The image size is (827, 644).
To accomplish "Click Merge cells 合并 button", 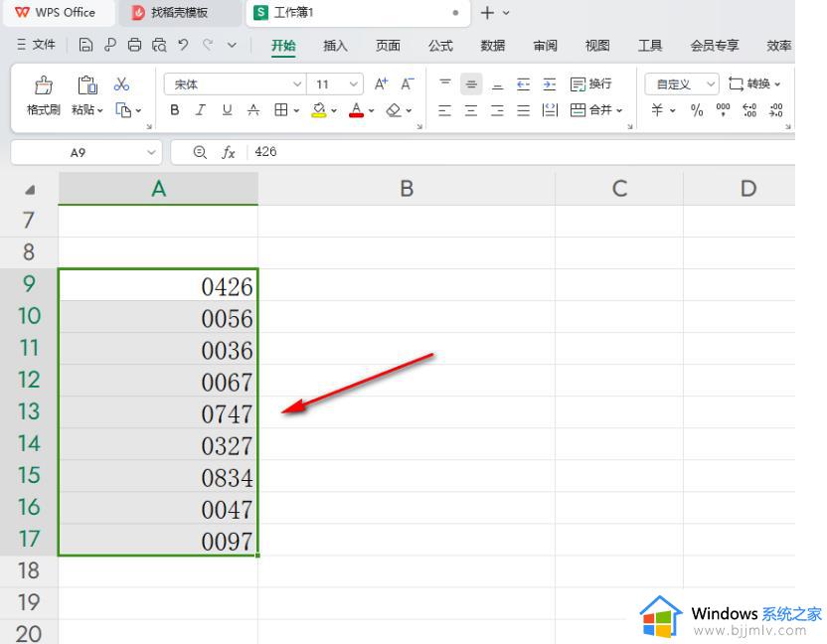I will click(591, 110).
